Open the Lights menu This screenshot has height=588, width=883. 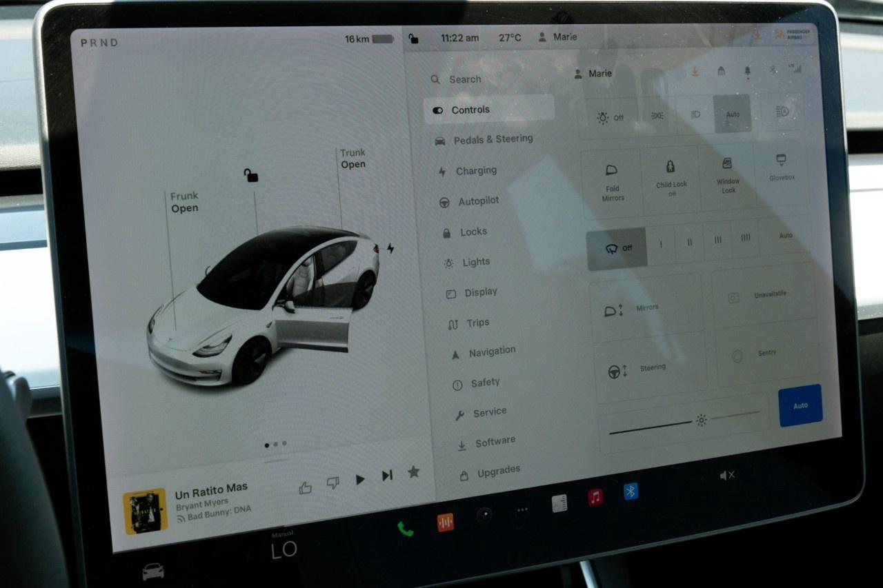click(x=467, y=263)
